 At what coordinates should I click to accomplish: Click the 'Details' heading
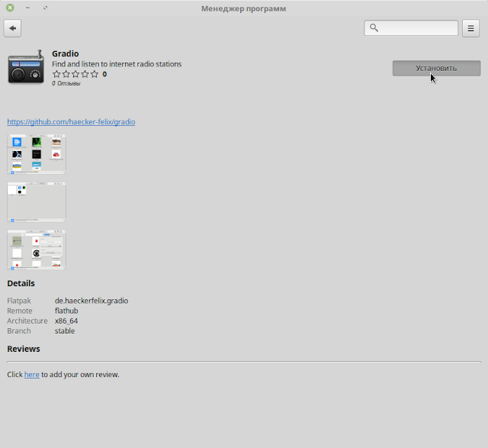[21, 283]
